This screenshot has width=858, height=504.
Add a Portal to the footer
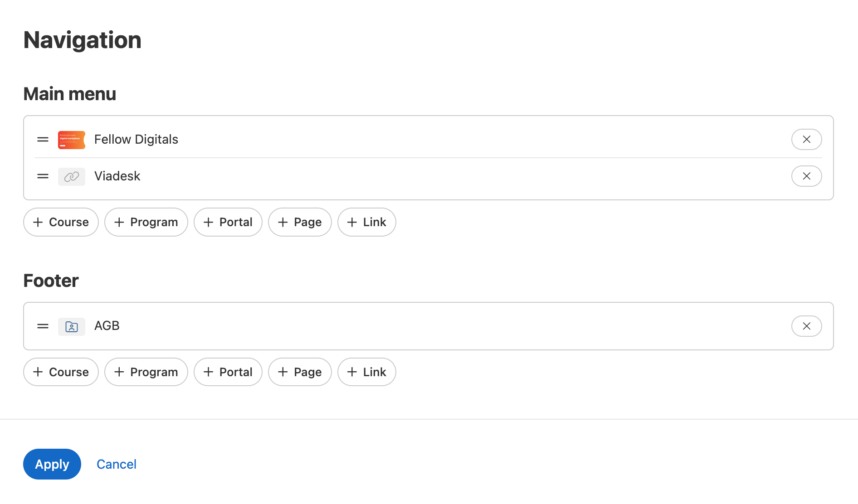(x=228, y=372)
